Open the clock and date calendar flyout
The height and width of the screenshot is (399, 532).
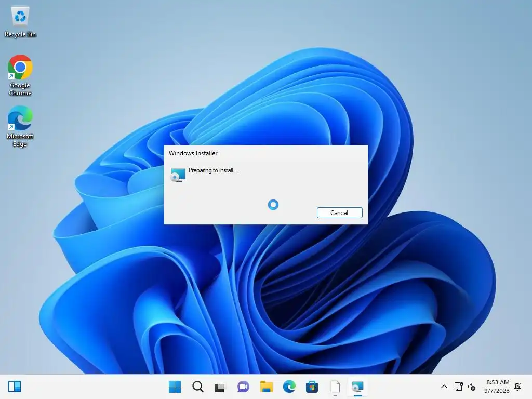click(497, 387)
